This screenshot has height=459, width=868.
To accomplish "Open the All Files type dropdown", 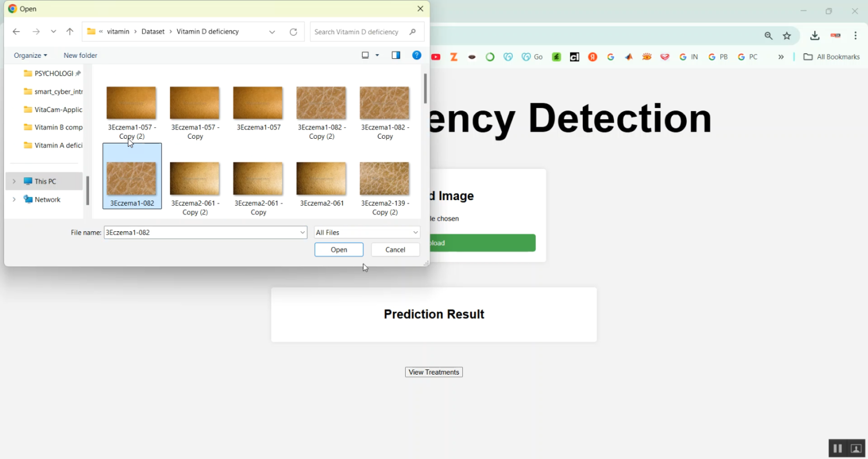I will [367, 232].
